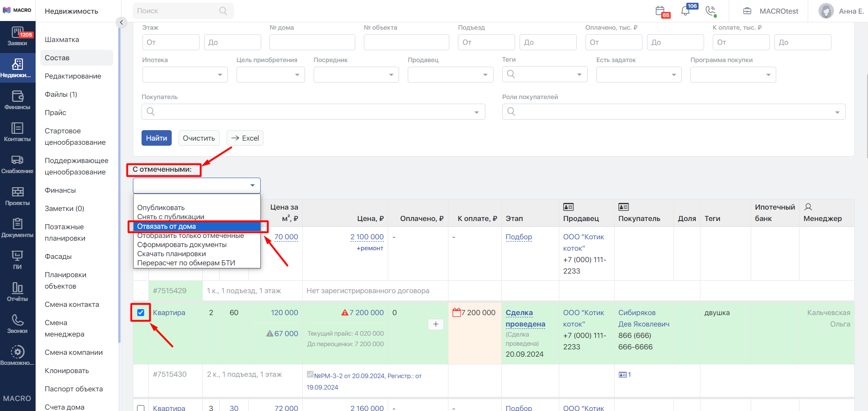Export results with the Excel button
Screen dimensions: 868x411
(245, 138)
